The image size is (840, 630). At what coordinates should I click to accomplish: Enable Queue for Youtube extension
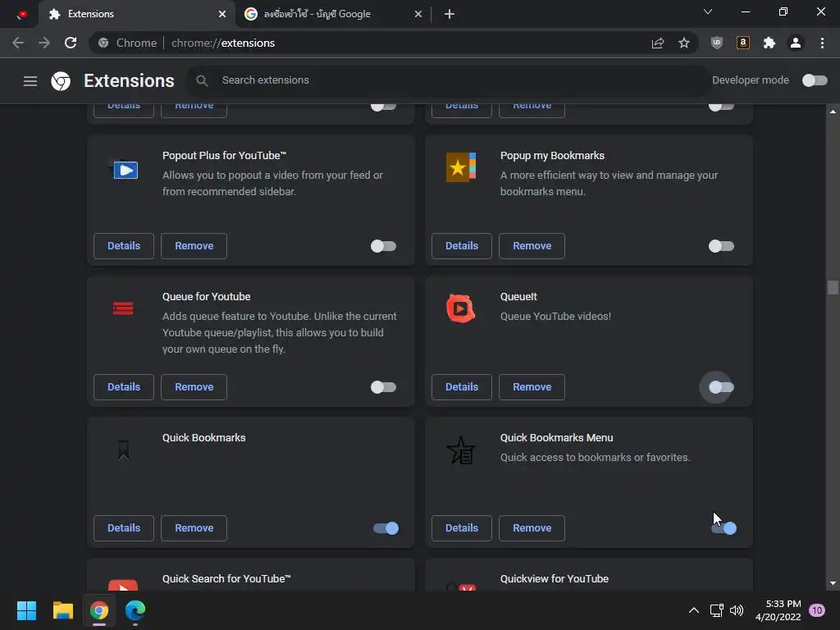[383, 387]
